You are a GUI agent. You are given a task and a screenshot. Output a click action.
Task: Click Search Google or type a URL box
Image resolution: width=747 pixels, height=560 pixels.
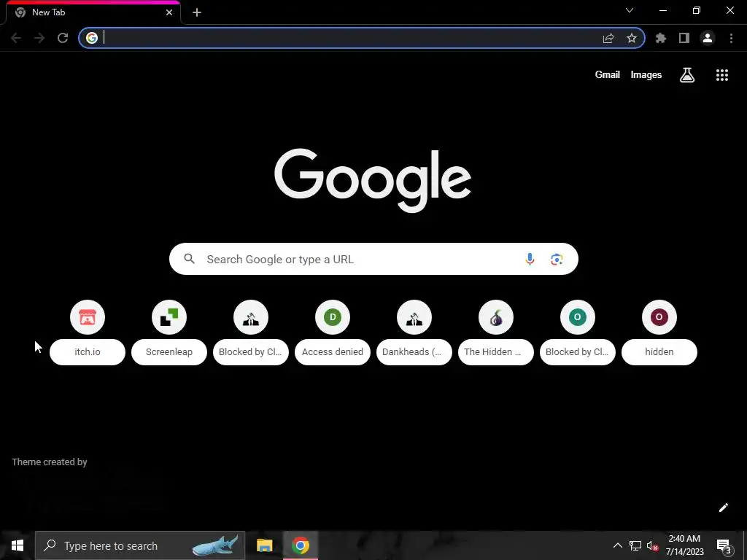(x=374, y=259)
